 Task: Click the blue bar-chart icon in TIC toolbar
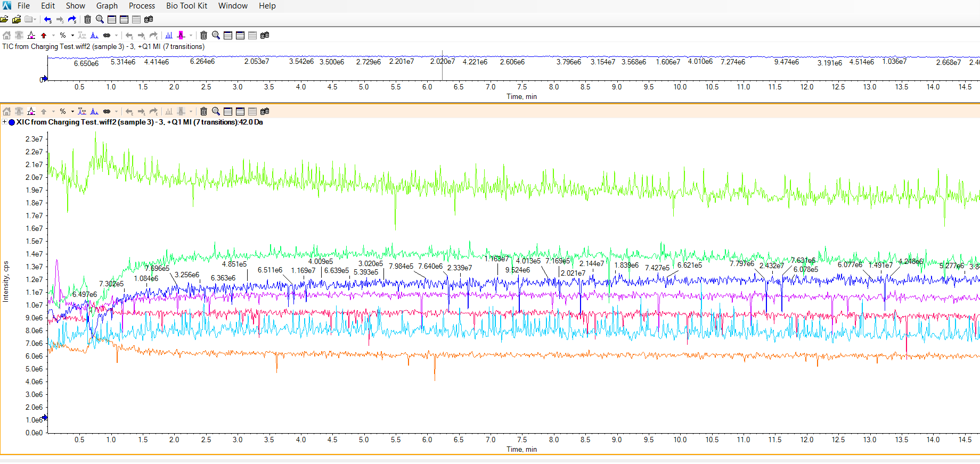pyautogui.click(x=169, y=36)
